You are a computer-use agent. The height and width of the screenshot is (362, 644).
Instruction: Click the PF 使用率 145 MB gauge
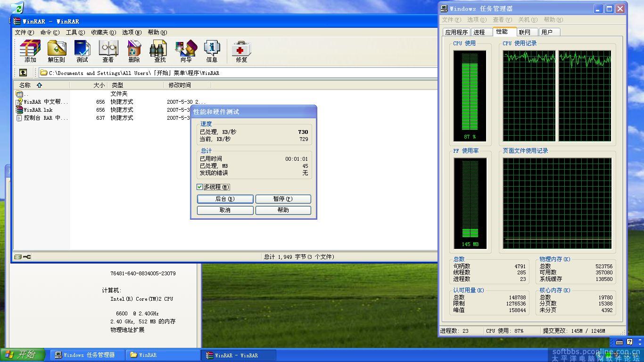(470, 203)
